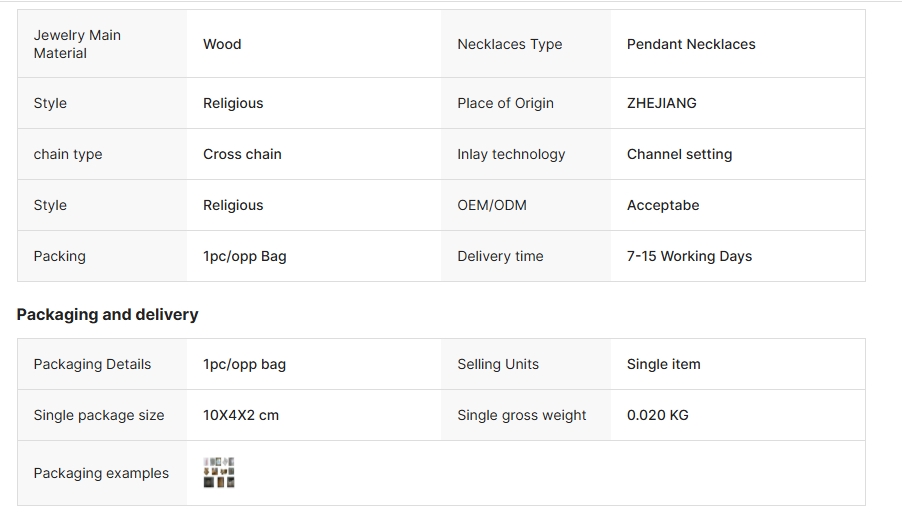Select the Delivery time label
The image size is (902, 527).
click(500, 256)
